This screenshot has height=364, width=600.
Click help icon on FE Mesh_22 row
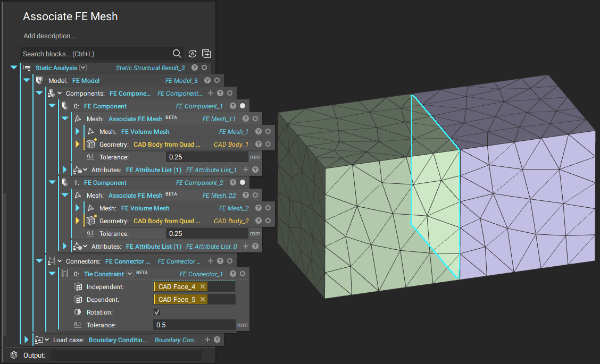(246, 196)
